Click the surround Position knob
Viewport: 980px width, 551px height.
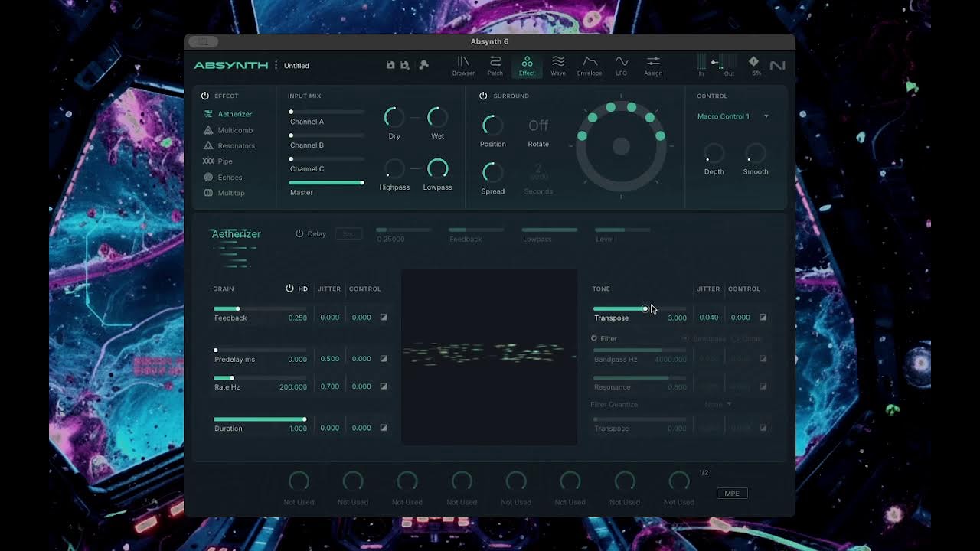click(492, 125)
